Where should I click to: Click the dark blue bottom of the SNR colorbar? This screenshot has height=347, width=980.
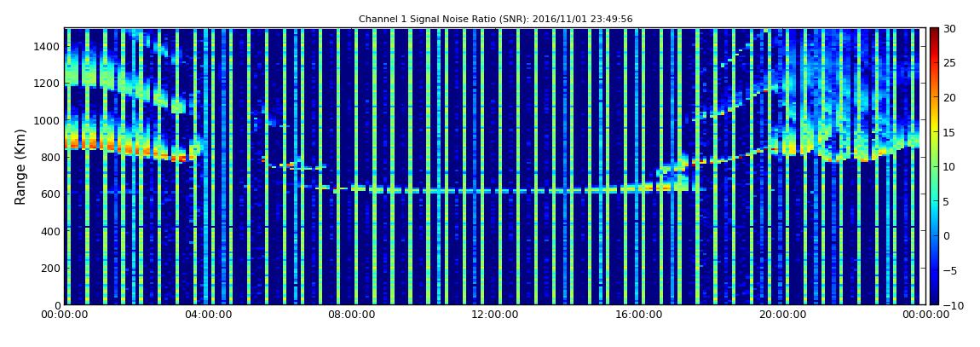click(x=934, y=298)
